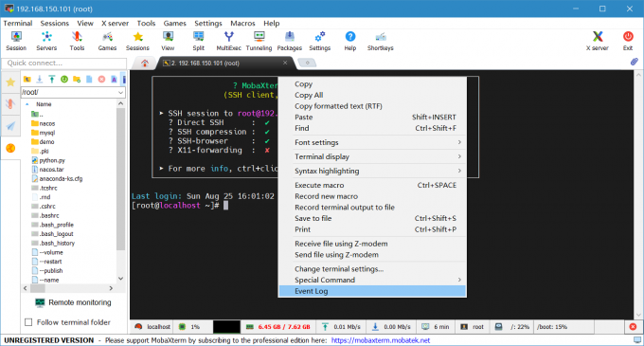Select Copy All in context menu
Image resolution: width=644 pixels, height=346 pixels.
point(372,95)
